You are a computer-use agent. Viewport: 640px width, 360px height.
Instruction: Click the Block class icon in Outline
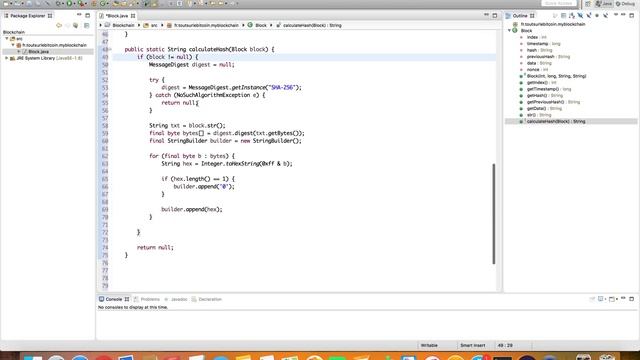(515, 31)
